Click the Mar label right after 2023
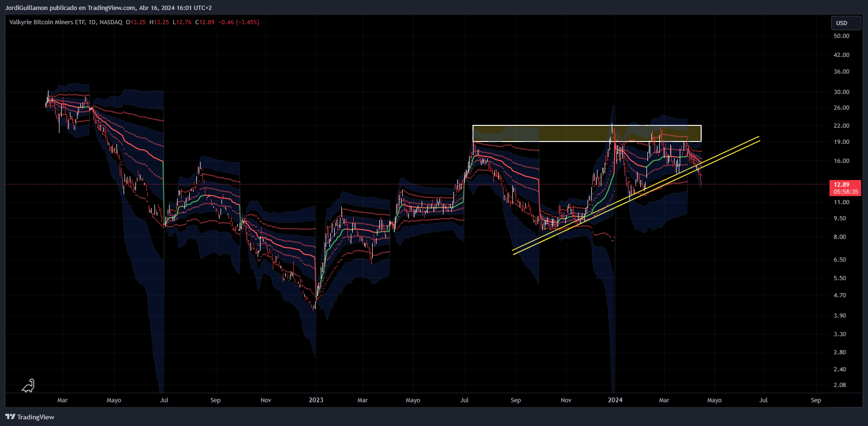Viewport: 868px width, 426px height. click(x=363, y=400)
